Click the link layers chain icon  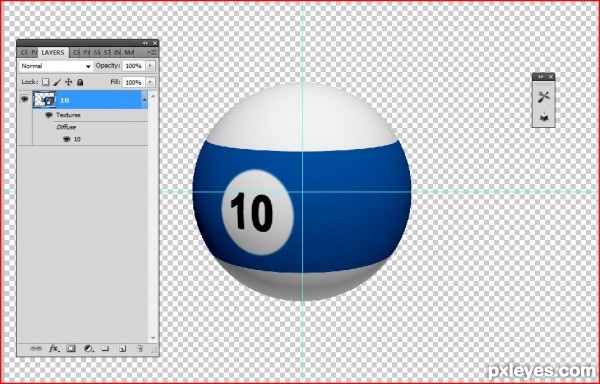(x=36, y=348)
